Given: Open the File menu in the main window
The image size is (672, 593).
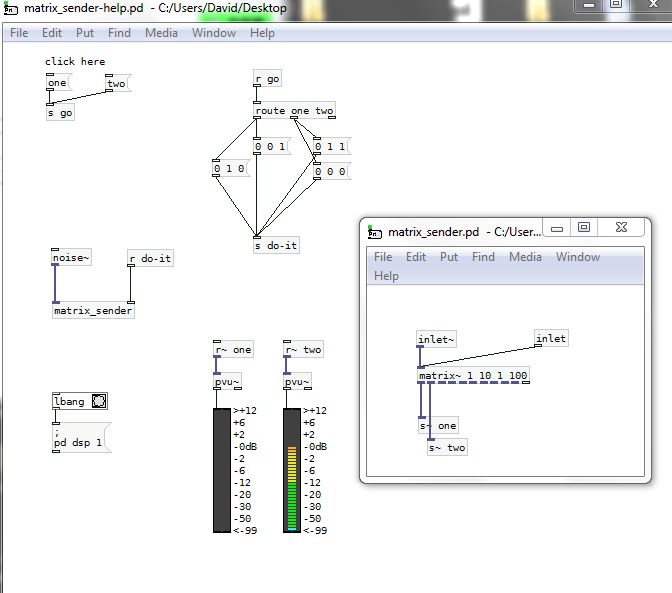Looking at the screenshot, I should tap(19, 33).
